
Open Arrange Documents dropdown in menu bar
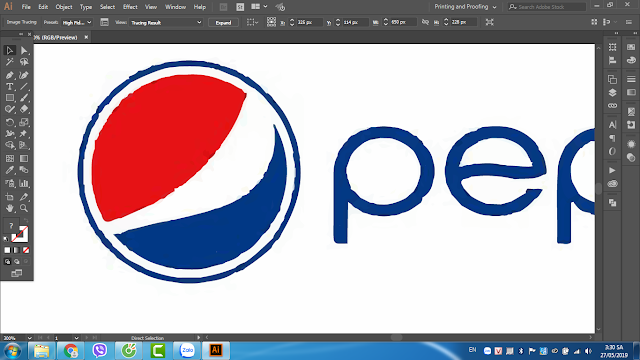[x=259, y=7]
